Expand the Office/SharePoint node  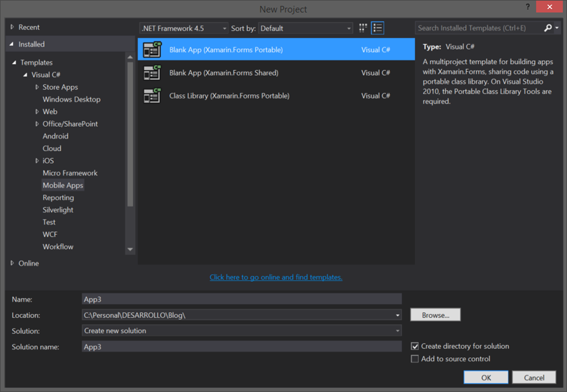tap(37, 123)
